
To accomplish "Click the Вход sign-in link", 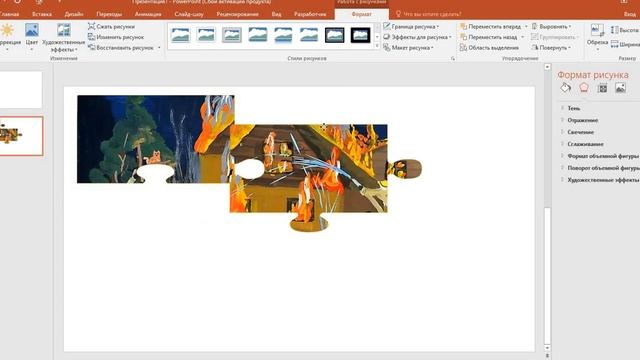I will pos(629,14).
